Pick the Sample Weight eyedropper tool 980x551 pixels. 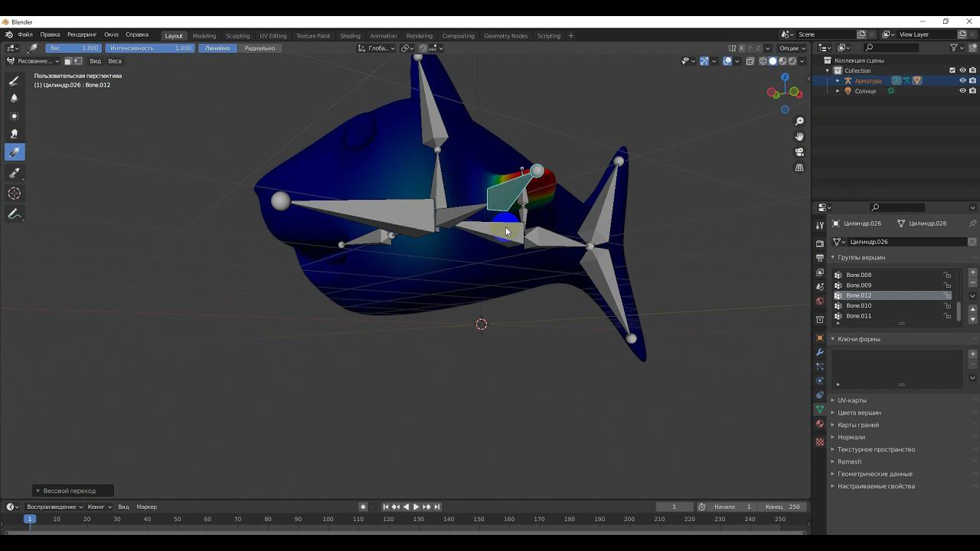pyautogui.click(x=14, y=173)
